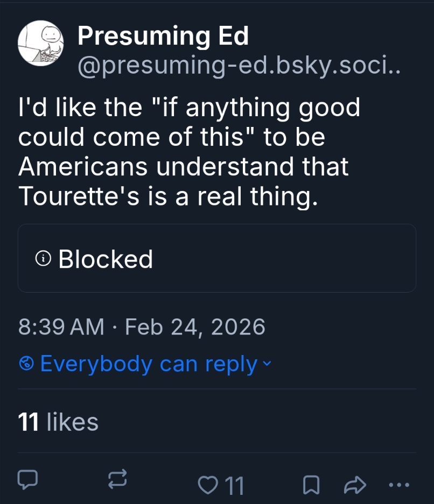View the 11 likes list
The image size is (434, 504).
[58, 422]
